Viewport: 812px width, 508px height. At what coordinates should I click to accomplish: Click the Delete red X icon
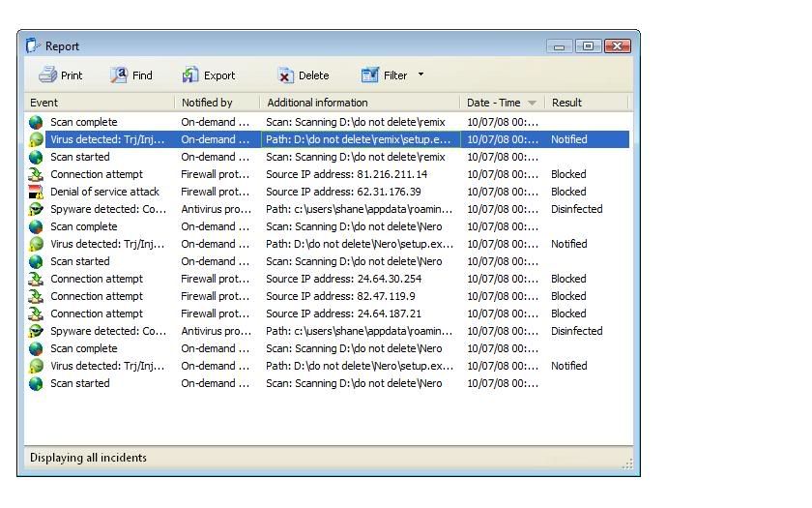(285, 75)
